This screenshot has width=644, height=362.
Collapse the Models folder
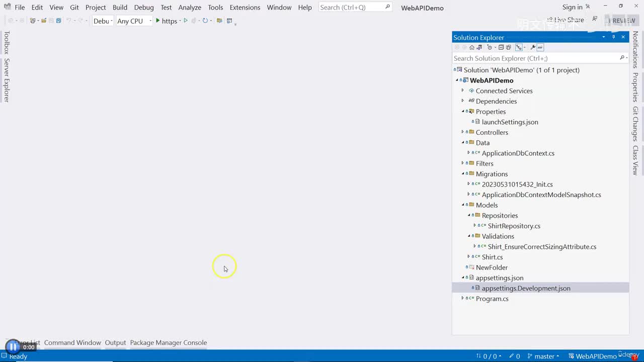(x=463, y=205)
